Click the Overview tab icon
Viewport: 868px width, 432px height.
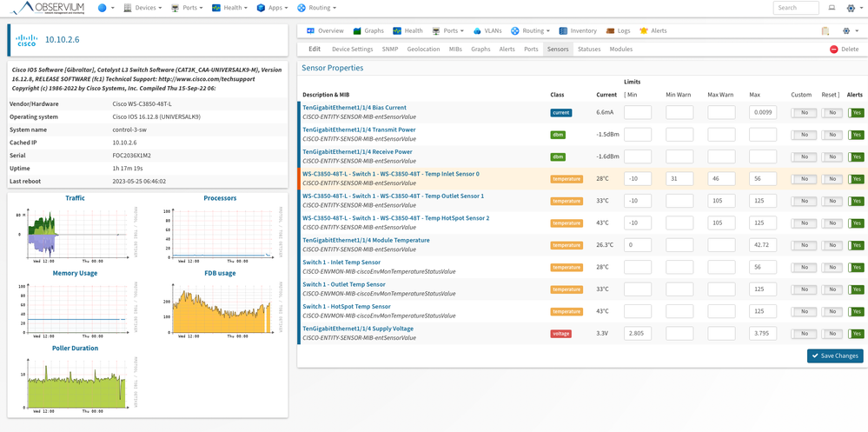pos(310,31)
